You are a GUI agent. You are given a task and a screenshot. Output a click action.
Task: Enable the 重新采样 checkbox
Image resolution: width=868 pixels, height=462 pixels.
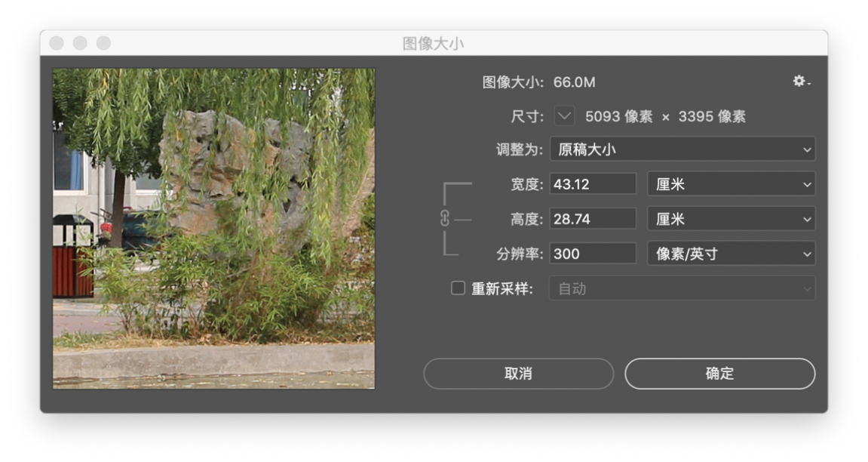(x=458, y=288)
